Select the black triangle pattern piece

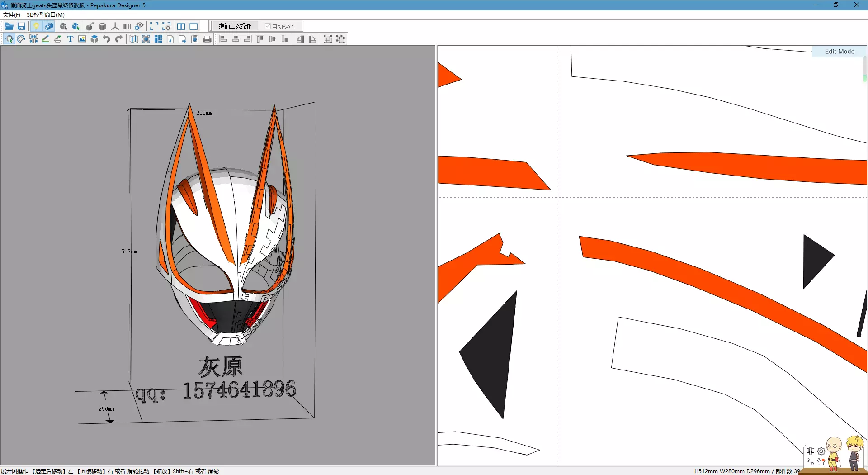click(x=816, y=261)
